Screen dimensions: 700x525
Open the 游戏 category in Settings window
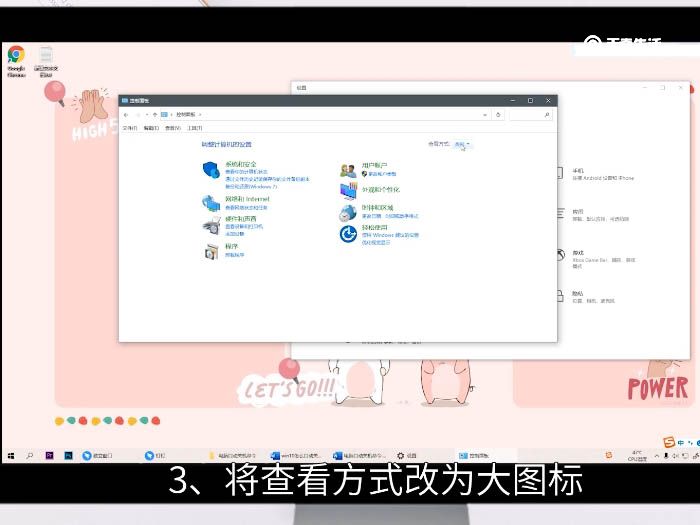pos(597,258)
